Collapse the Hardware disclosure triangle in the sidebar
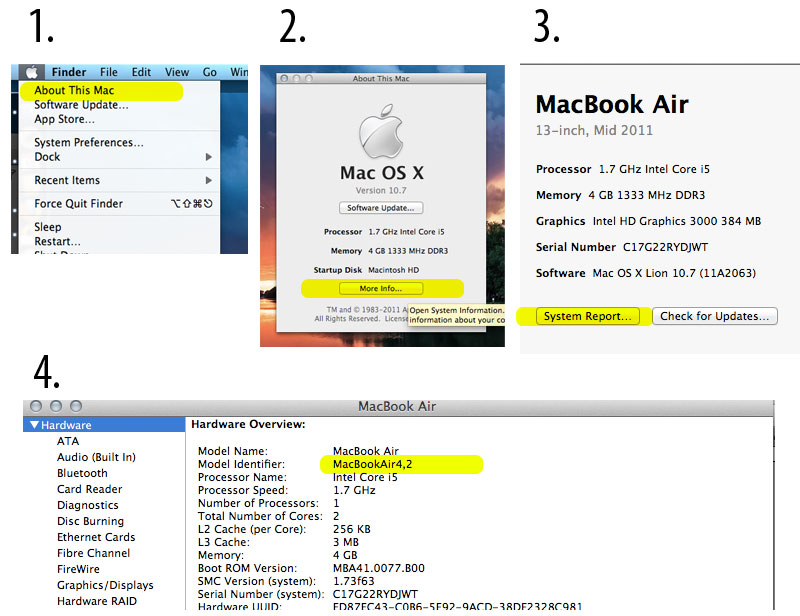Viewport: 800px width, 616px height. point(34,425)
